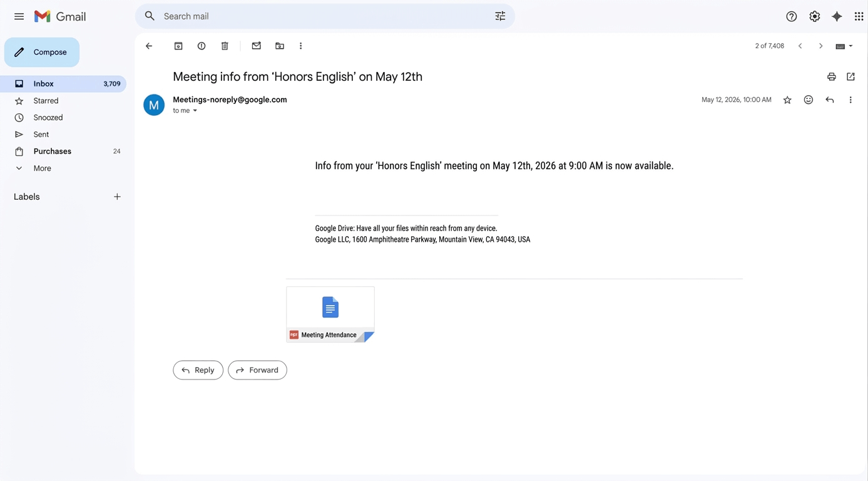Go back to inbox arrow

coord(149,46)
